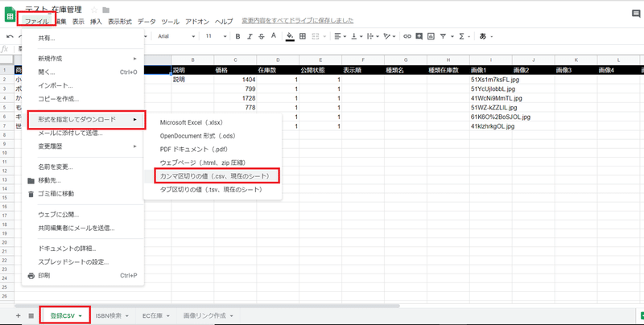This screenshot has width=644, height=325.
Task: Open the functions sigma menu
Action: click(461, 36)
